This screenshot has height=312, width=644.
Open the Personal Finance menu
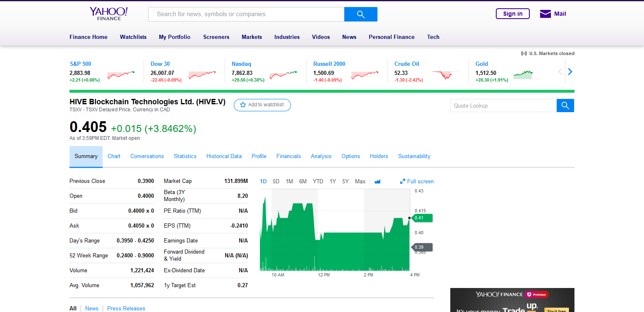click(392, 37)
